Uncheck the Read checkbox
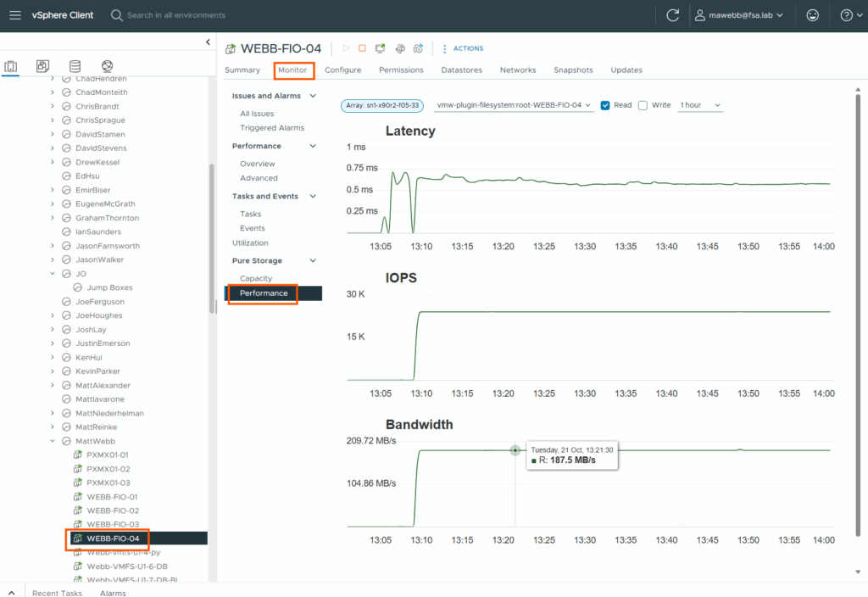 (x=605, y=105)
